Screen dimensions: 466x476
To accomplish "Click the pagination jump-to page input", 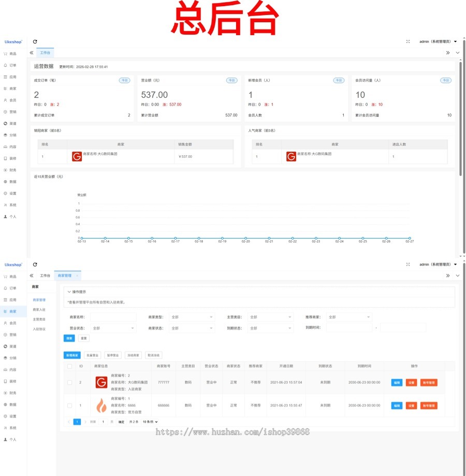I will click(103, 422).
